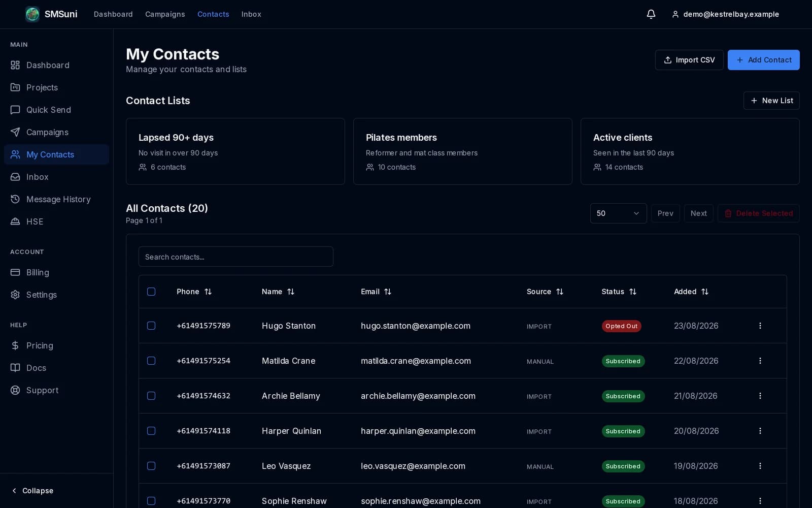
Task: Open Message History in the sidebar
Action: point(56,199)
